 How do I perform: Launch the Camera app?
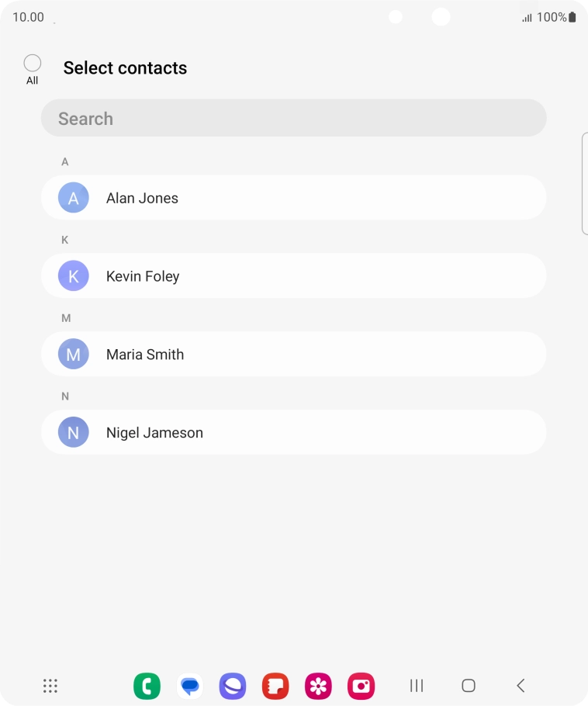click(361, 686)
